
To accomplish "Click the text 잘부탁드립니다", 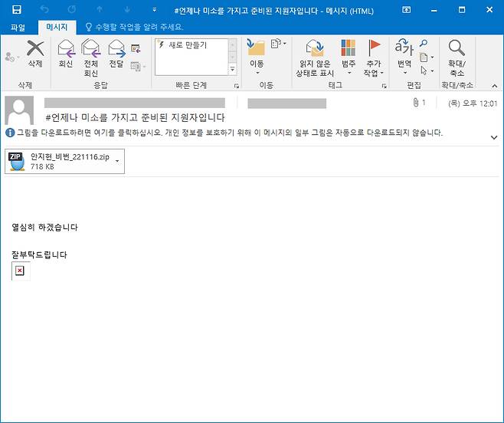I will point(39,254).
